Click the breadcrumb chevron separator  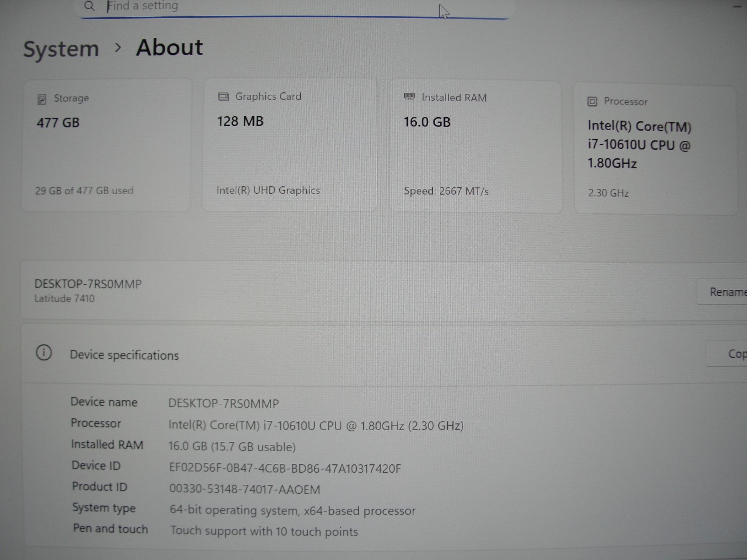[x=118, y=47]
